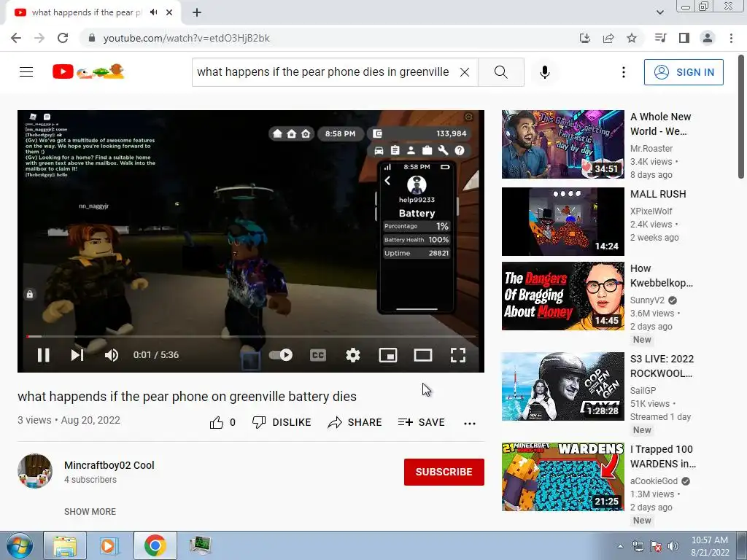The height and width of the screenshot is (560, 747).
Task: Share this page from the address bar
Action: pyautogui.click(x=608, y=38)
